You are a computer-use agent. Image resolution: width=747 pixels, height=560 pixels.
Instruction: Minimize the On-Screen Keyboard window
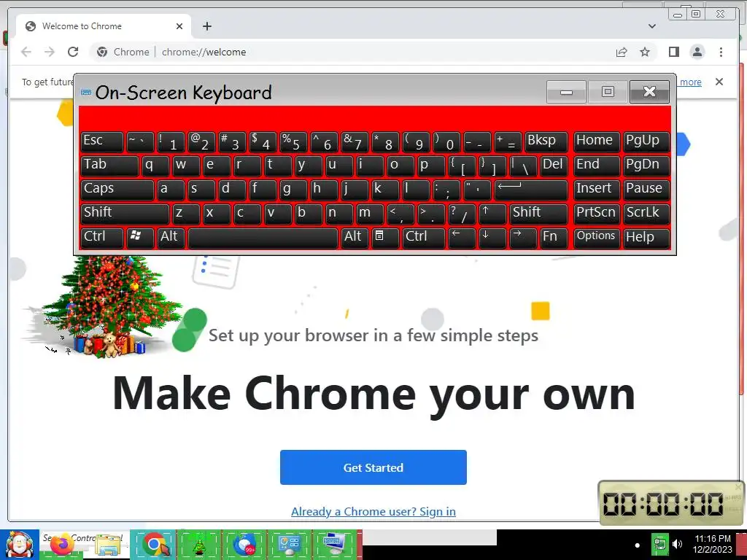[x=566, y=91]
